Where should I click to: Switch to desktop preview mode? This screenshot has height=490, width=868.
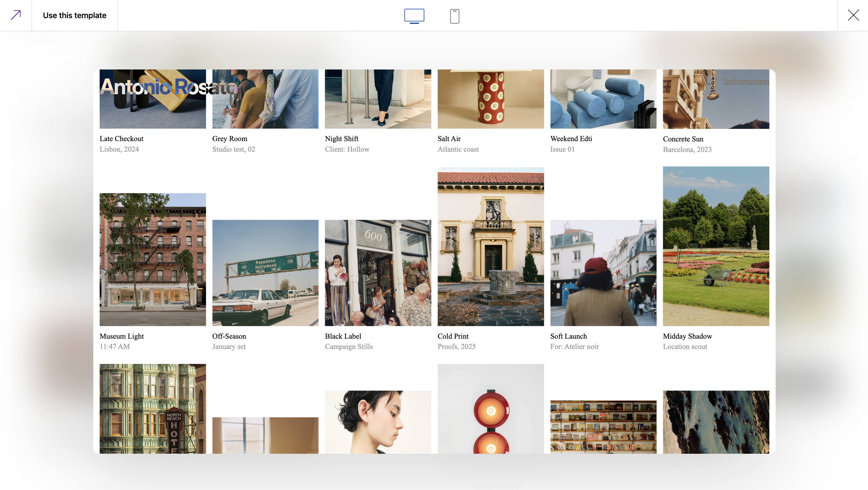point(414,16)
